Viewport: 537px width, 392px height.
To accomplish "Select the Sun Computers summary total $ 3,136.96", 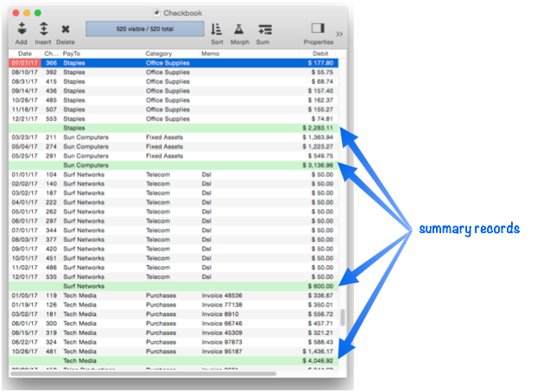I will (x=318, y=165).
